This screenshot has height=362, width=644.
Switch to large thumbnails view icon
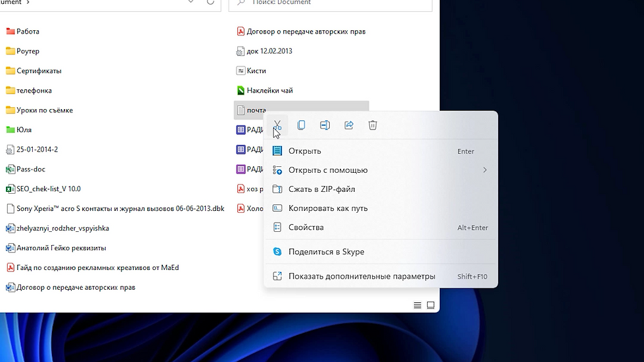pos(430,305)
